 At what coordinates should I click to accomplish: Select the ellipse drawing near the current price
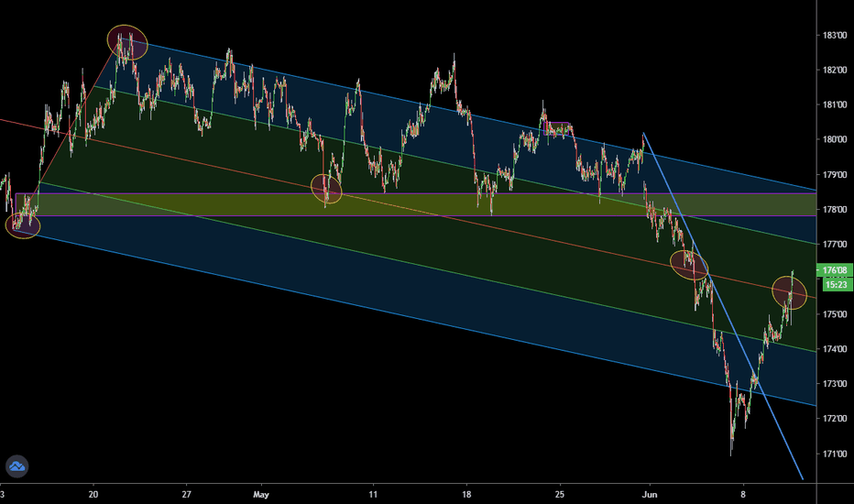coord(789,292)
